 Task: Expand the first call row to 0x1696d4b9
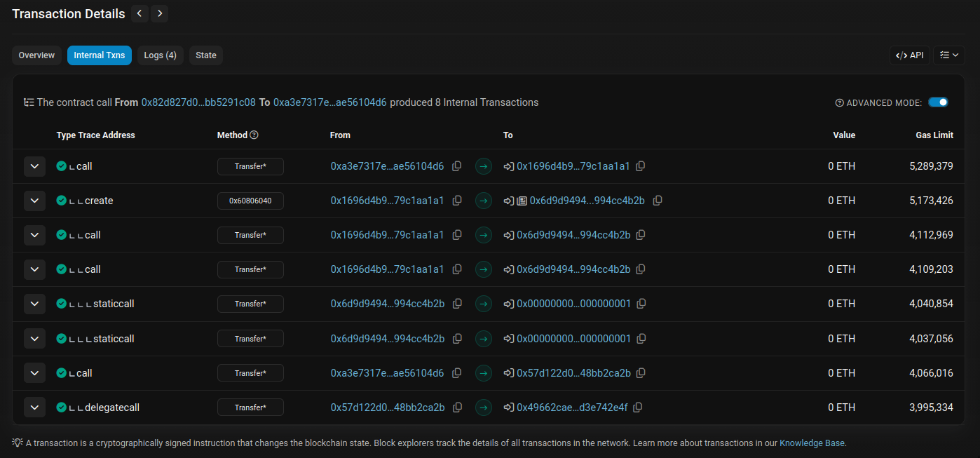(x=35, y=166)
